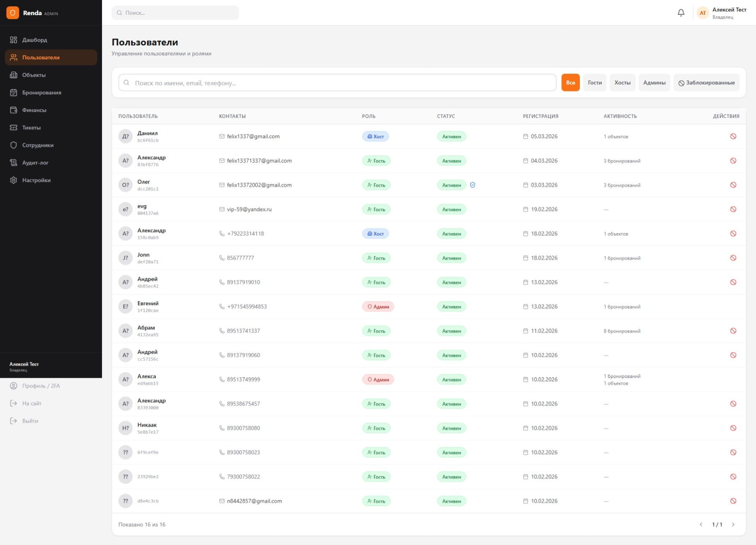This screenshot has width=756, height=545.
Task: Click the phone number +971545994853
Action: (x=247, y=307)
